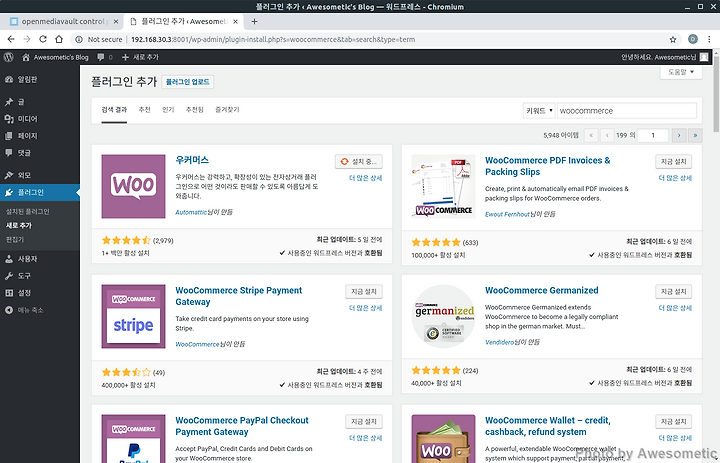Go back using browser back arrow
Viewport: 720px width, 463px height.
[11, 40]
